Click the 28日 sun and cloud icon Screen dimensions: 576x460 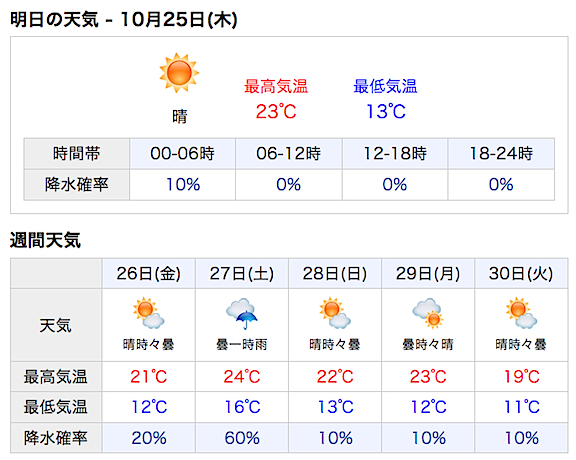[335, 313]
